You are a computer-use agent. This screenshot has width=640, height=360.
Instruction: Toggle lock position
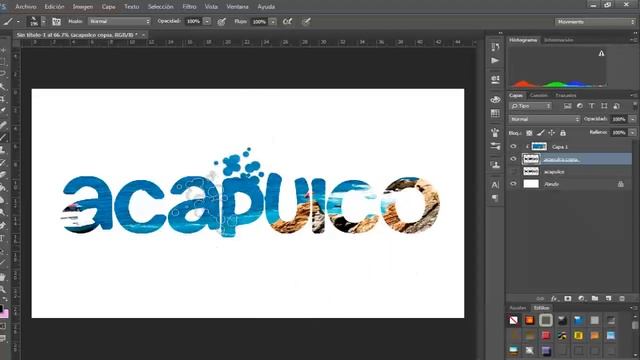[551, 133]
